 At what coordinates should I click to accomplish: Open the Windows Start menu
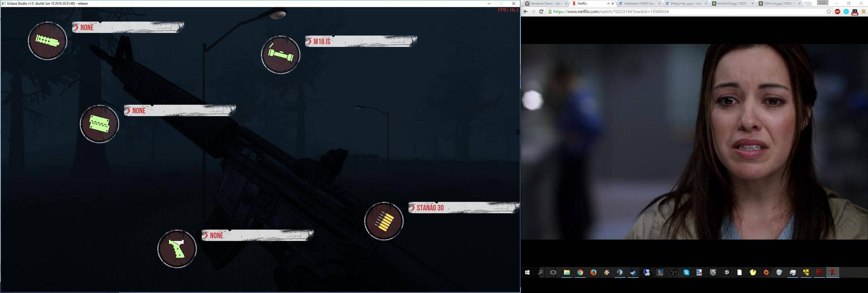527,273
